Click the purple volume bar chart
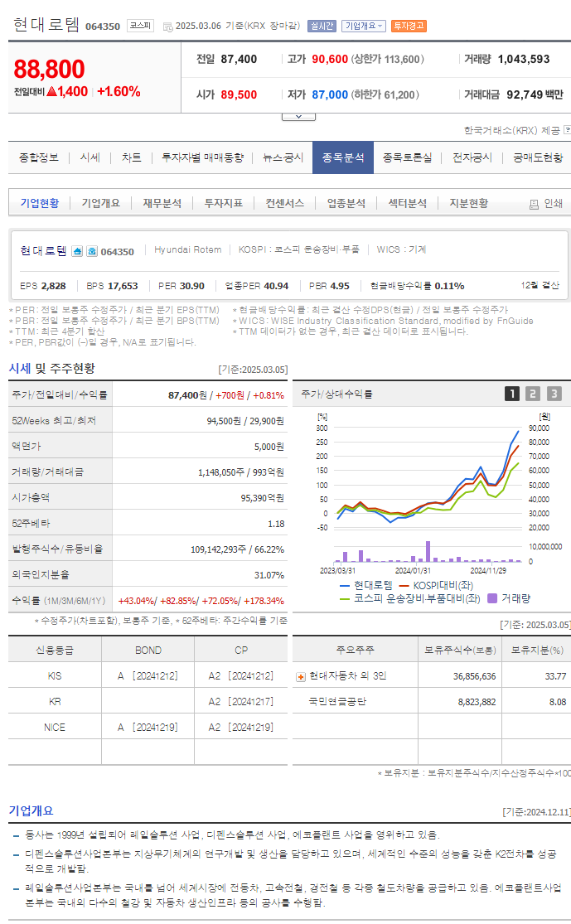 tap(428, 552)
